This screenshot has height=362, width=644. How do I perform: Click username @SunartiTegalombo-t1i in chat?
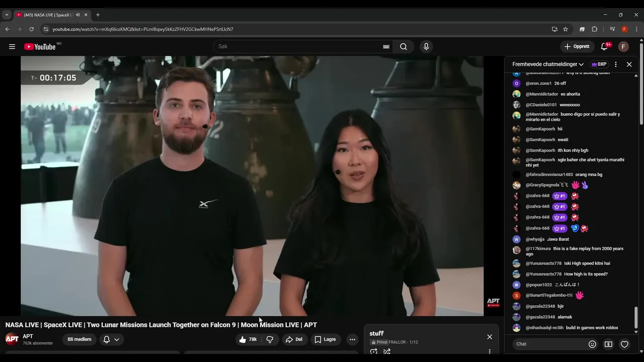[x=549, y=296]
